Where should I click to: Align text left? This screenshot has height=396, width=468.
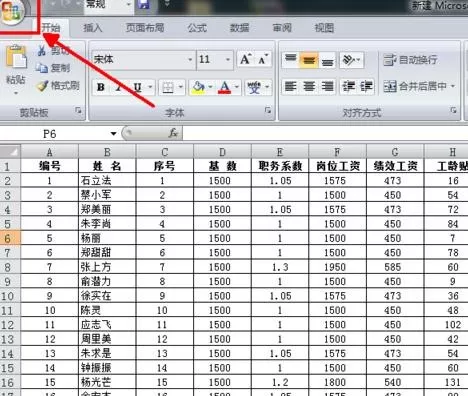tap(291, 87)
